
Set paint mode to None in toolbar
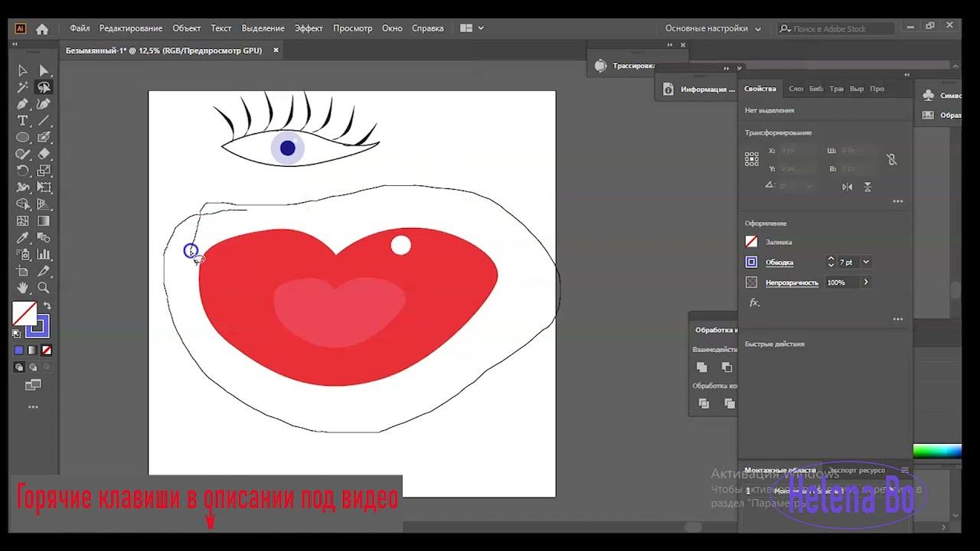[x=46, y=350]
